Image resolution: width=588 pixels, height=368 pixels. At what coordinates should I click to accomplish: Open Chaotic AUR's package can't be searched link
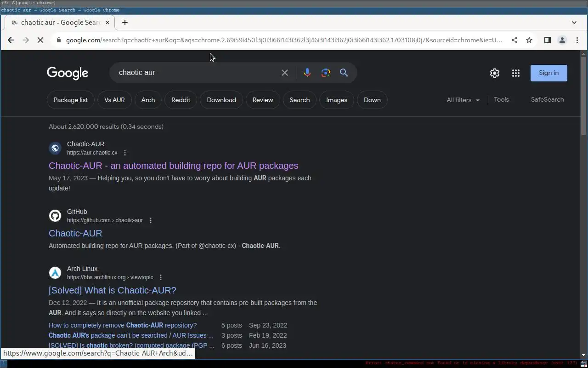pos(131,335)
